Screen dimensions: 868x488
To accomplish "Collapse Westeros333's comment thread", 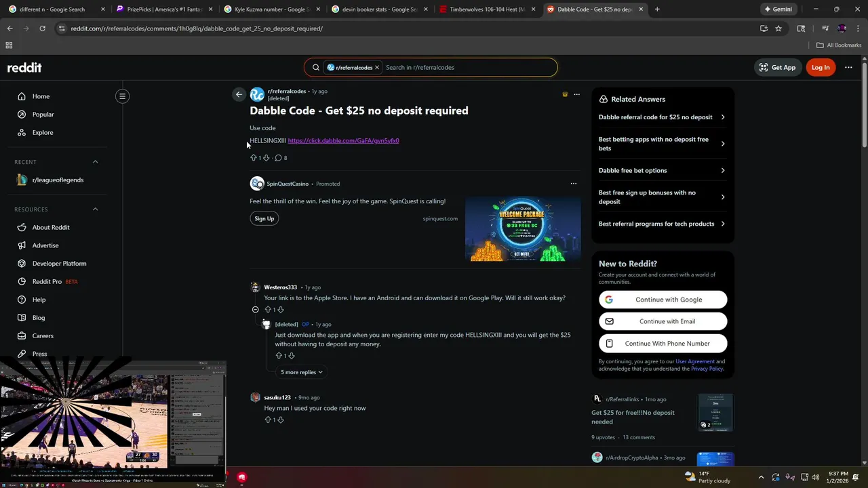I will click(x=256, y=310).
